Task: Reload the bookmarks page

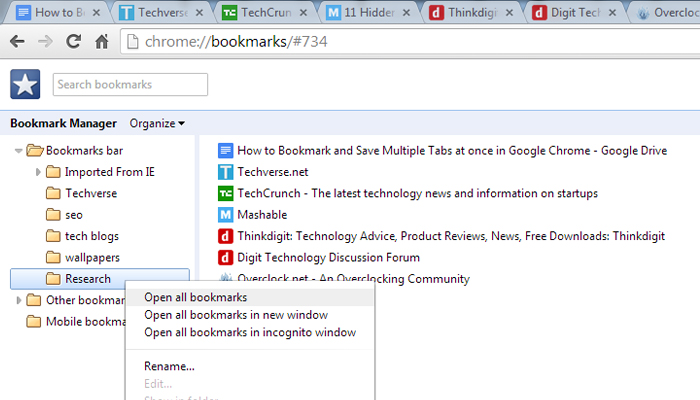Action: click(x=74, y=42)
